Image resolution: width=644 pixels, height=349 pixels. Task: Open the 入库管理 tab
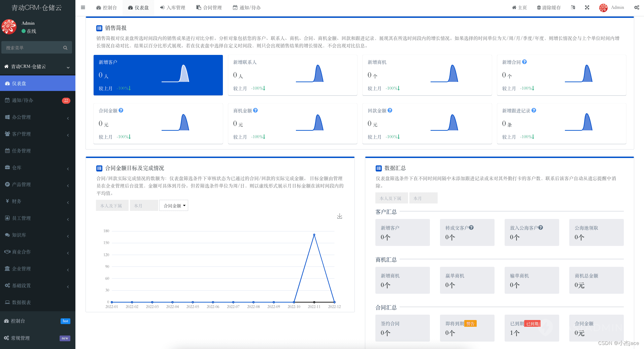pos(173,7)
